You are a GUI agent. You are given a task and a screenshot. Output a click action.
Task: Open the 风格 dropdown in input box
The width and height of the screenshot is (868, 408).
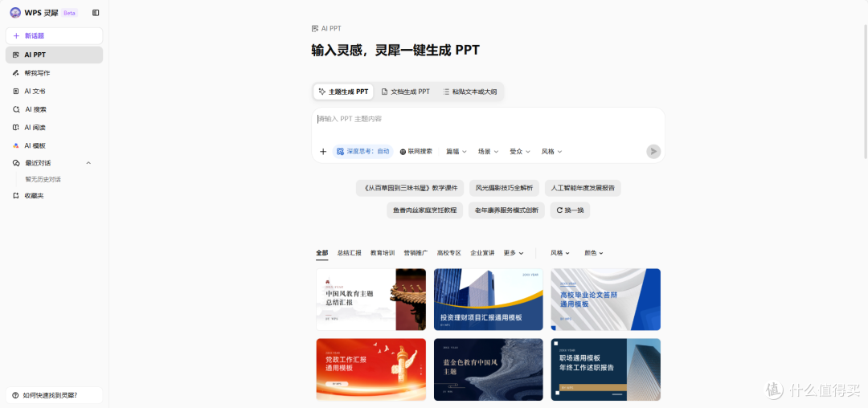(551, 152)
